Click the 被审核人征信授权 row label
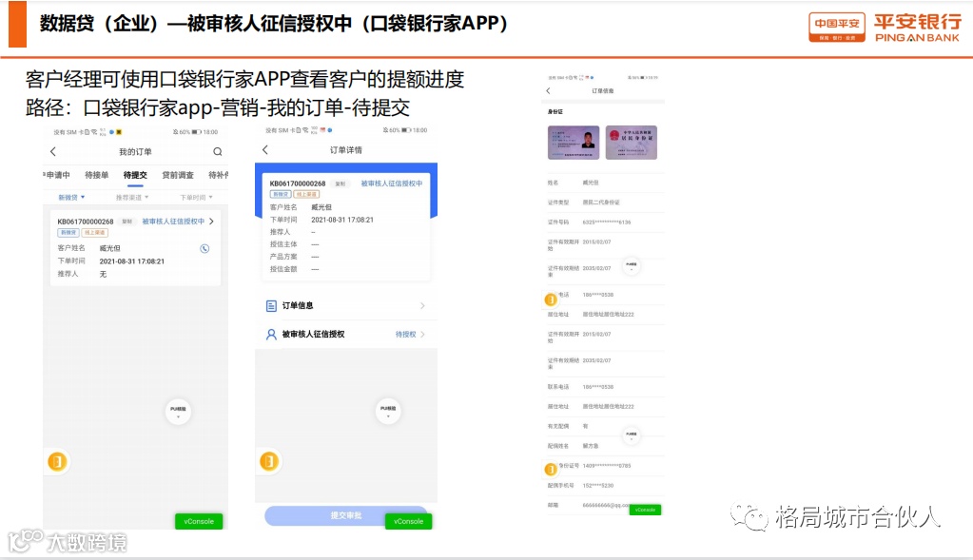This screenshot has height=560, width=973. click(x=313, y=335)
